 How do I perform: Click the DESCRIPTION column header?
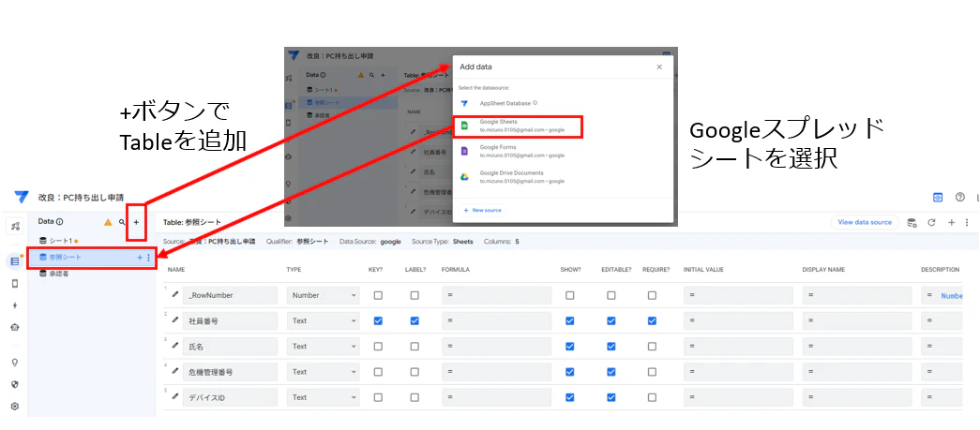[x=940, y=270]
